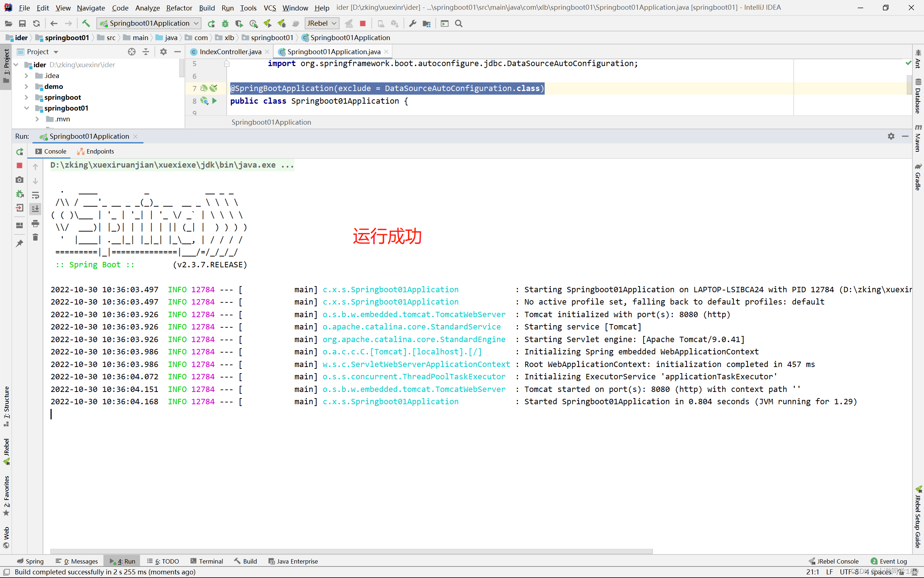Open the JRebel Console
Screen dimensions: 924x578
(x=834, y=561)
